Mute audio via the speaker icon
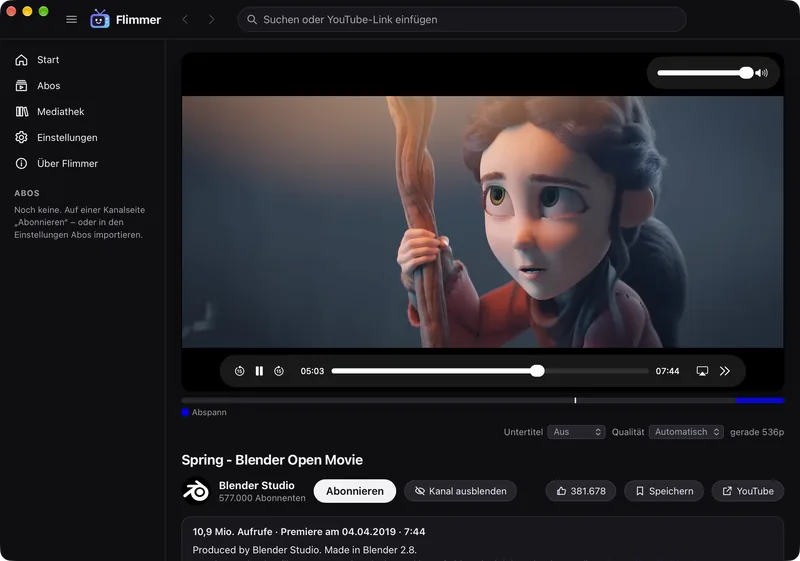This screenshot has width=800, height=561. pyautogui.click(x=762, y=73)
